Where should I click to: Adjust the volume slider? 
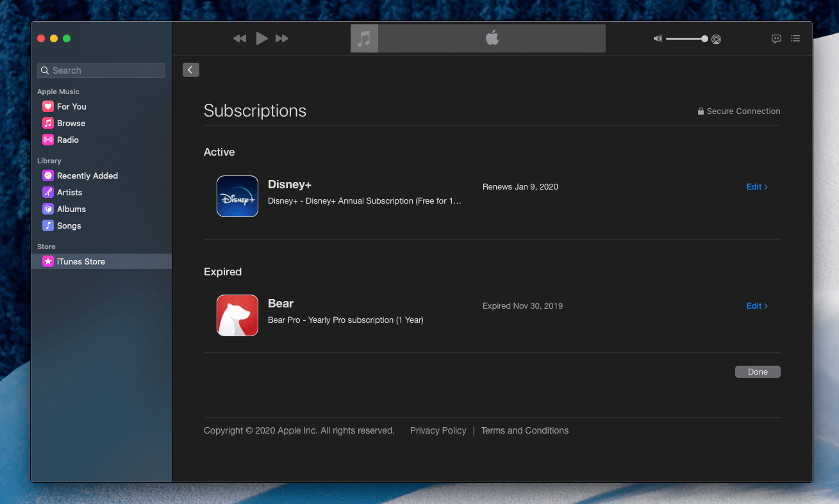click(x=686, y=39)
